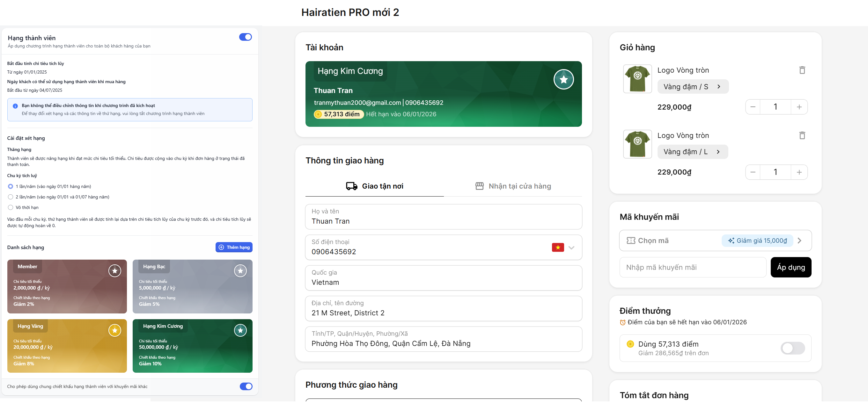Click the star icon on Hạng Vàng tier card

point(114,331)
